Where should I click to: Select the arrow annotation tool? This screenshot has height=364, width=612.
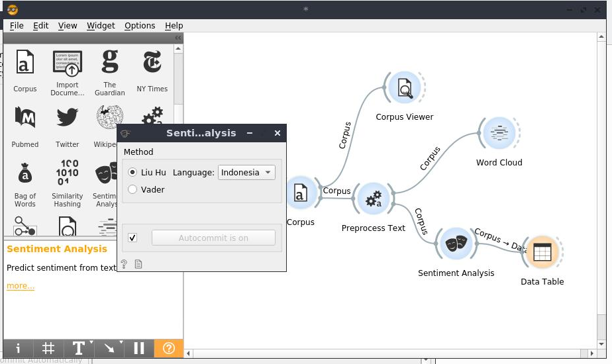(x=109, y=348)
